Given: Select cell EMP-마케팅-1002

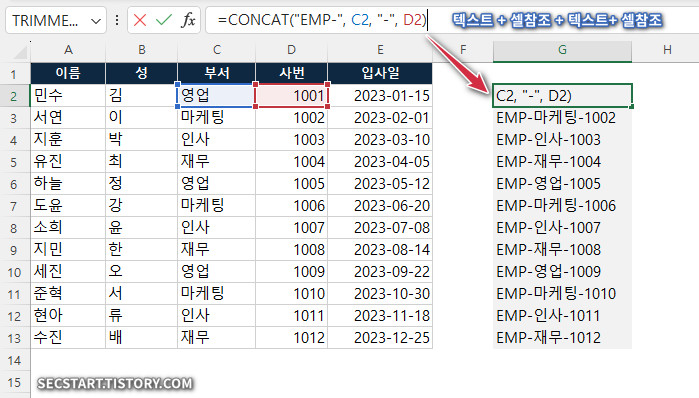Looking at the screenshot, I should click(562, 117).
